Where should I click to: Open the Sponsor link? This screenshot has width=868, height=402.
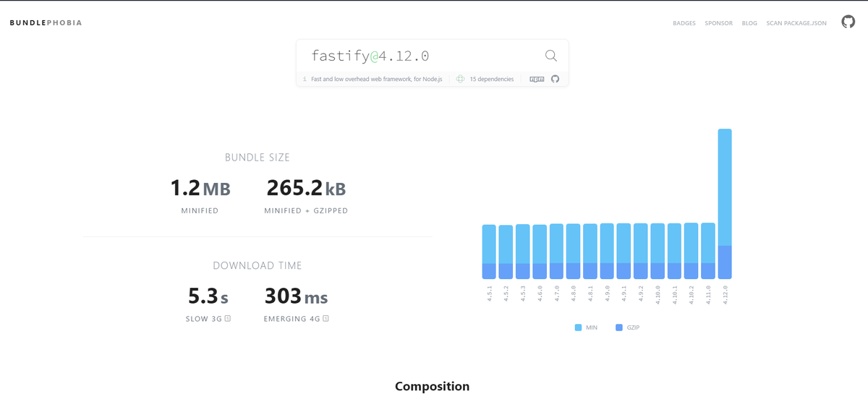719,23
